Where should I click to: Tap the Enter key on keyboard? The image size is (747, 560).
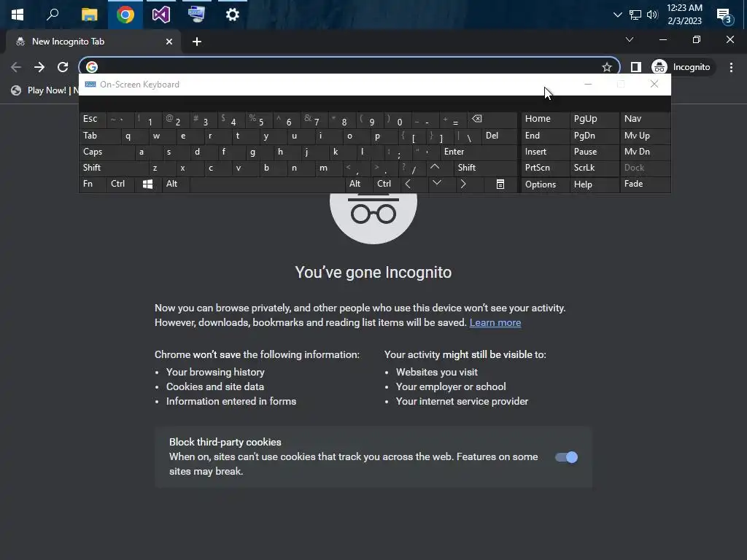tap(479, 152)
